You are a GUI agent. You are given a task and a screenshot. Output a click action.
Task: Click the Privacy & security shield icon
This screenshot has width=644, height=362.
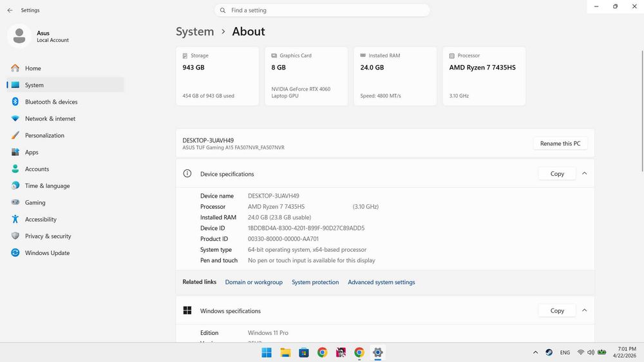[x=15, y=236]
